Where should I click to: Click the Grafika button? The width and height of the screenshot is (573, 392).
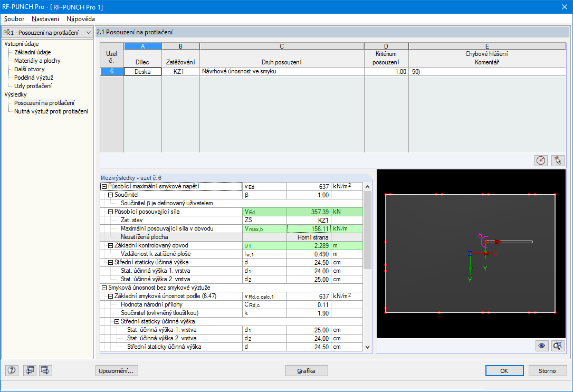[306, 371]
